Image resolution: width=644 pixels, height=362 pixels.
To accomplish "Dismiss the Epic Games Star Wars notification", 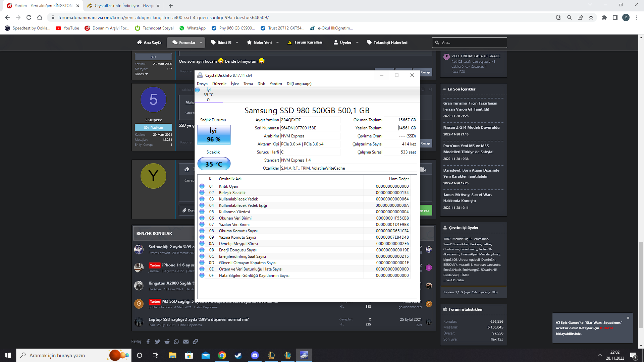I will [628, 318].
